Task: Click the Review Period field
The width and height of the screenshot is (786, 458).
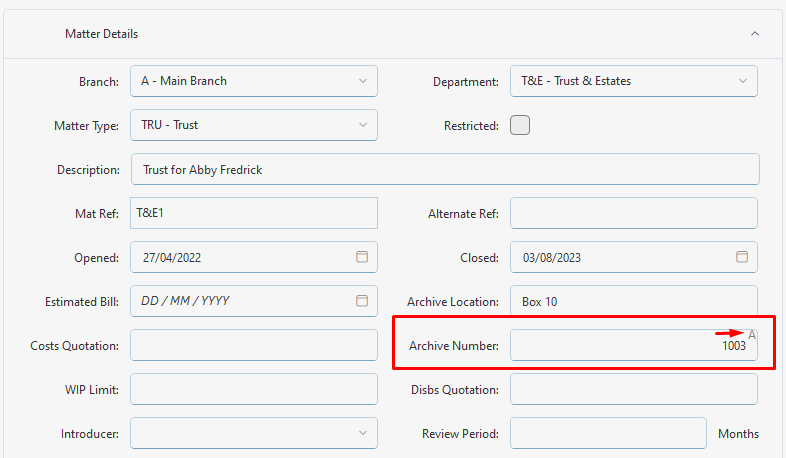Action: (608, 433)
